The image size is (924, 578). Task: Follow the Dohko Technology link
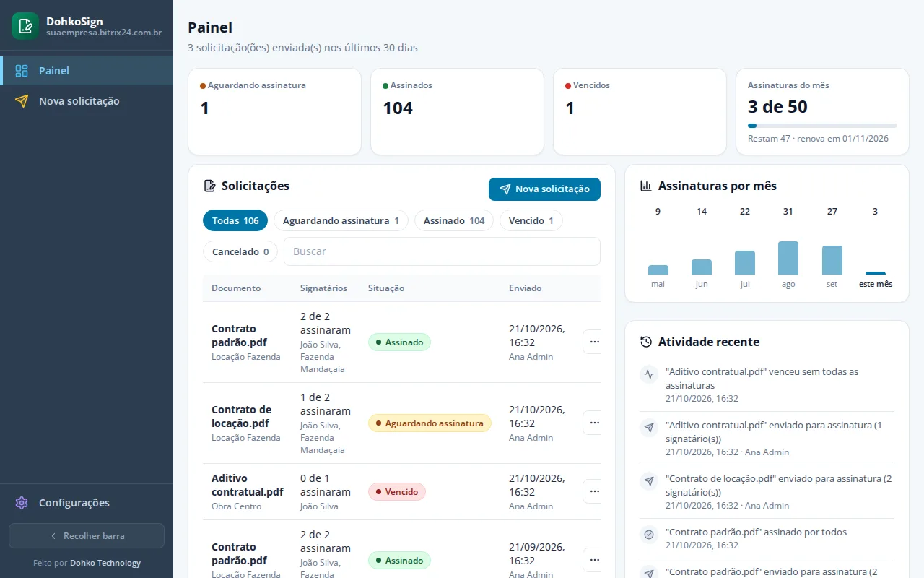tap(105, 563)
